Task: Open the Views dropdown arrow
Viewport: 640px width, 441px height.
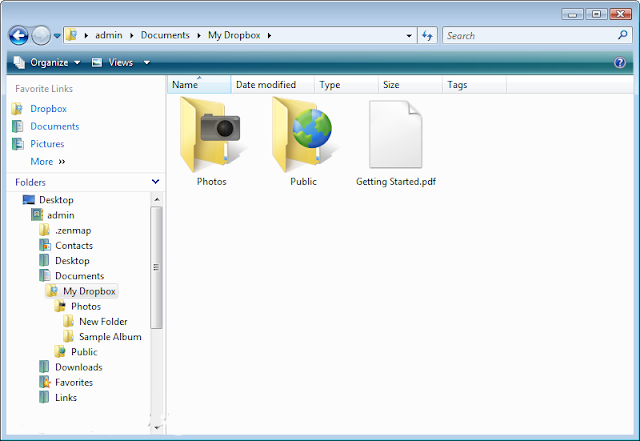Action: coord(147,62)
